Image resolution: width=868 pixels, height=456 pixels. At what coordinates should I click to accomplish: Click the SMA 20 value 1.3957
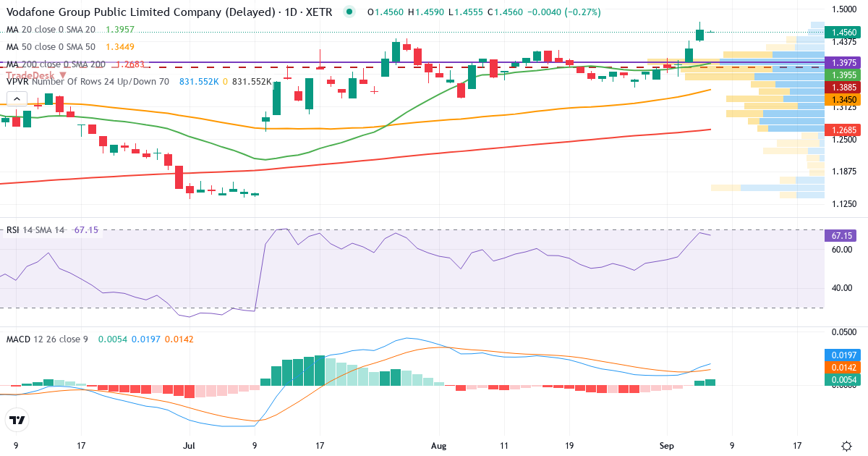120,30
